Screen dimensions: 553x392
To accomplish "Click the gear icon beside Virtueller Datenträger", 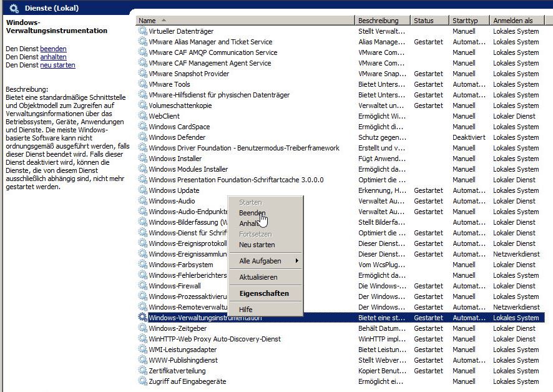I will pos(142,31).
